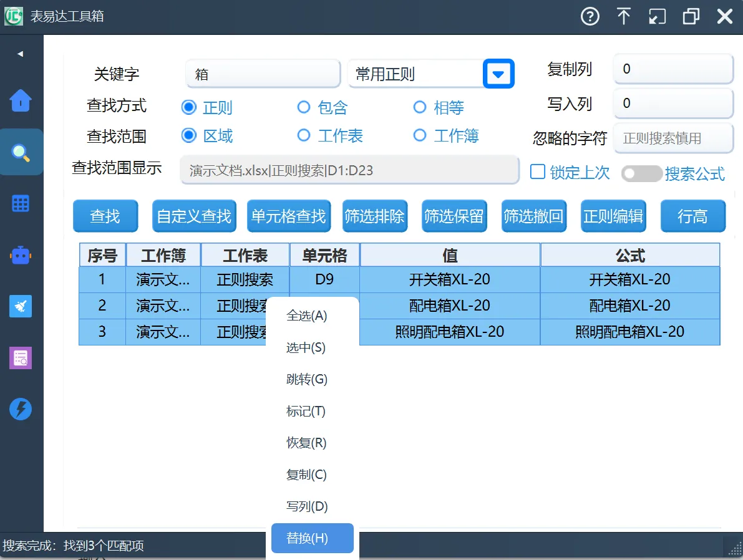The width and height of the screenshot is (743, 560).
Task: Choose 替换(H) from context menu
Action: pyautogui.click(x=313, y=538)
